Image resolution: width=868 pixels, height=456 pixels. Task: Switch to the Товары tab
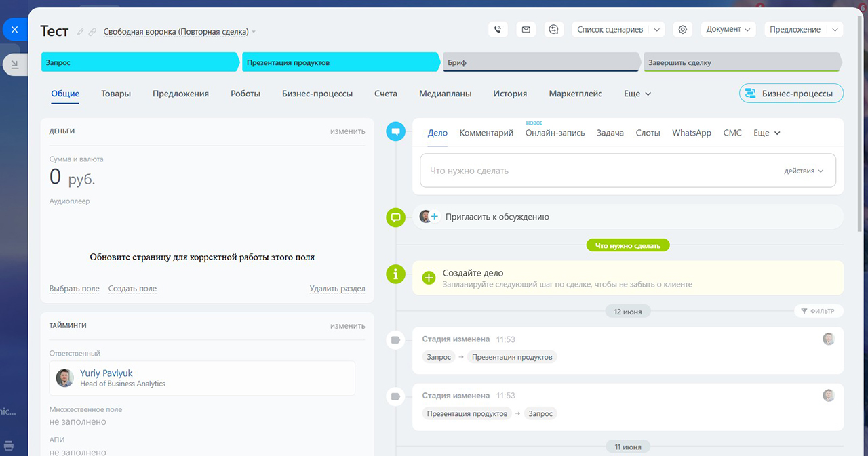(116, 94)
